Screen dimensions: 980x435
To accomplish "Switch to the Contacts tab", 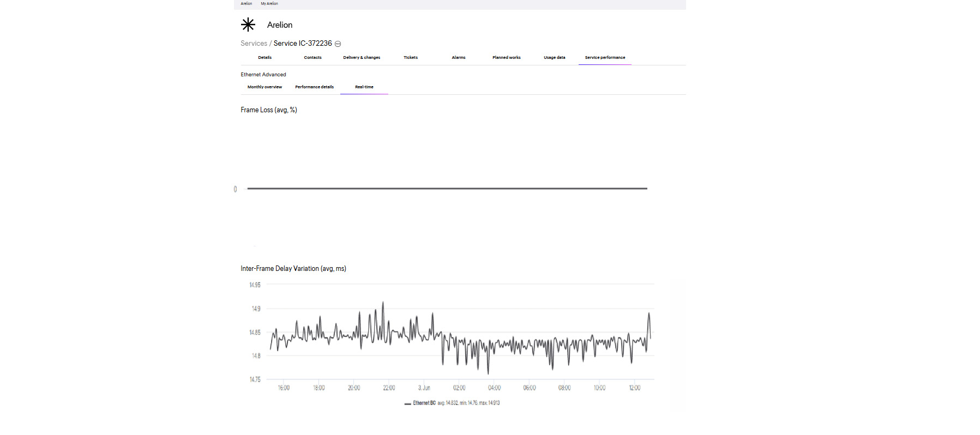I will (x=312, y=58).
